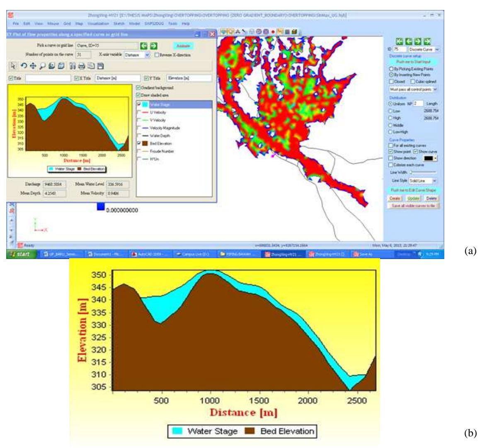Click previous curve arrow in right panel
487x448 pixels.
click(409, 41)
